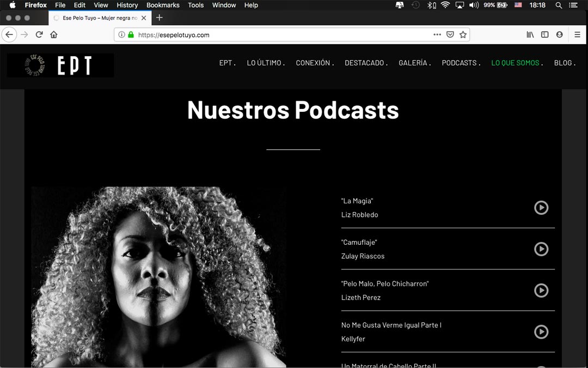Bookmark this page with the star icon
588x368 pixels.
(x=463, y=35)
